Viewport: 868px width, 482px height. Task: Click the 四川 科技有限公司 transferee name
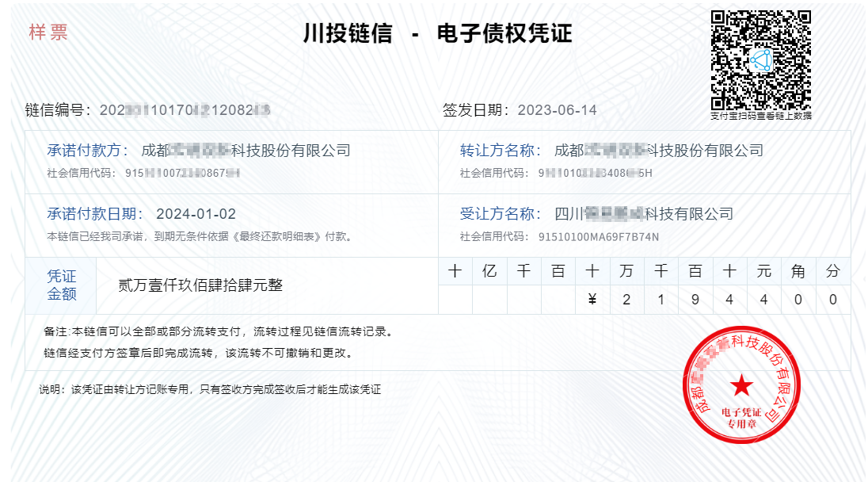(x=644, y=214)
